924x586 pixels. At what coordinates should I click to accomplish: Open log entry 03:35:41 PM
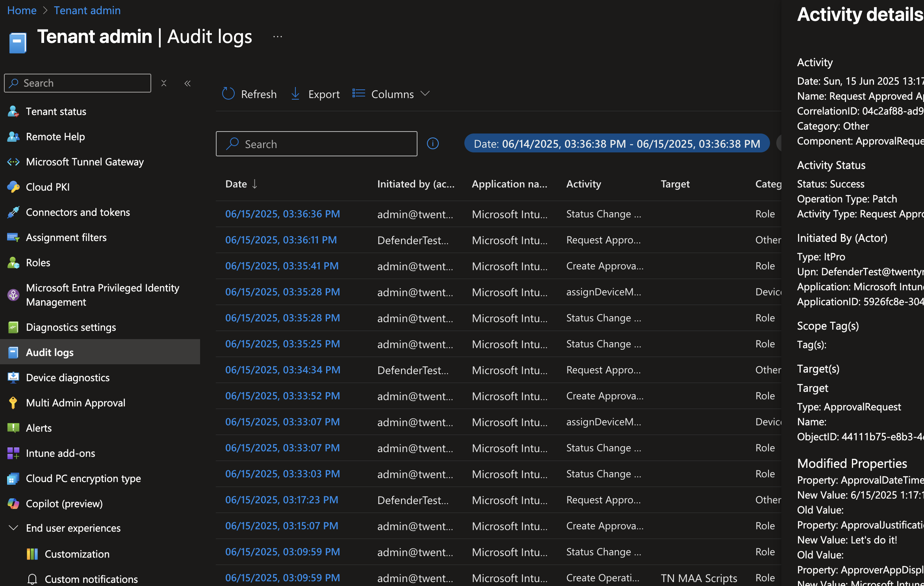pyautogui.click(x=282, y=266)
